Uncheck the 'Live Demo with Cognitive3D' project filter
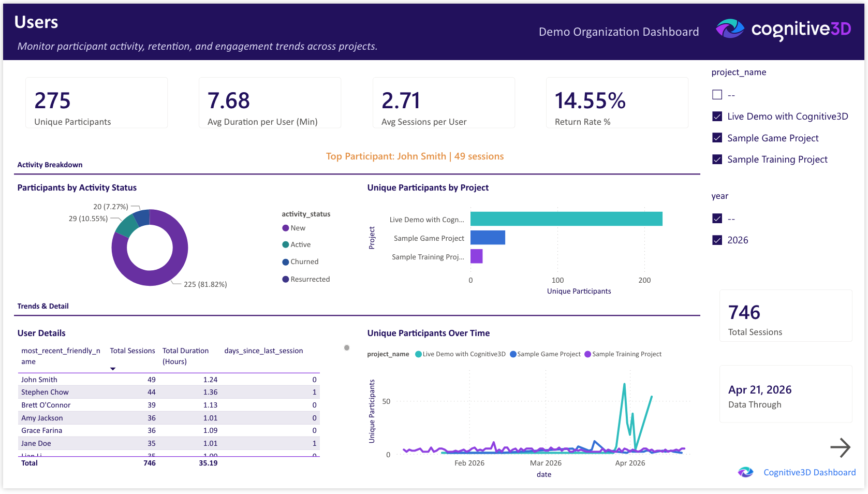Screen dimensions: 868x494 (x=717, y=117)
